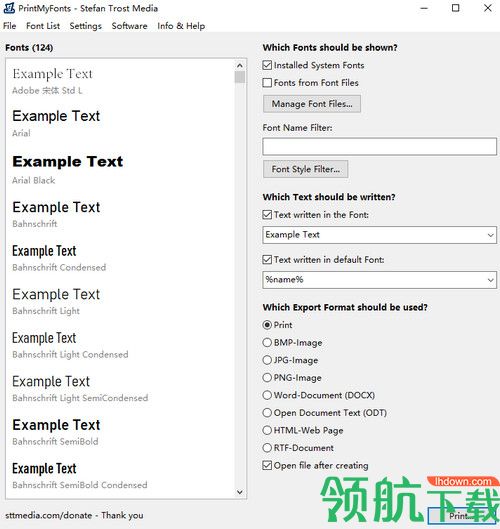Open the Font Style Filter dialog
This screenshot has width=500, height=529.
point(305,169)
